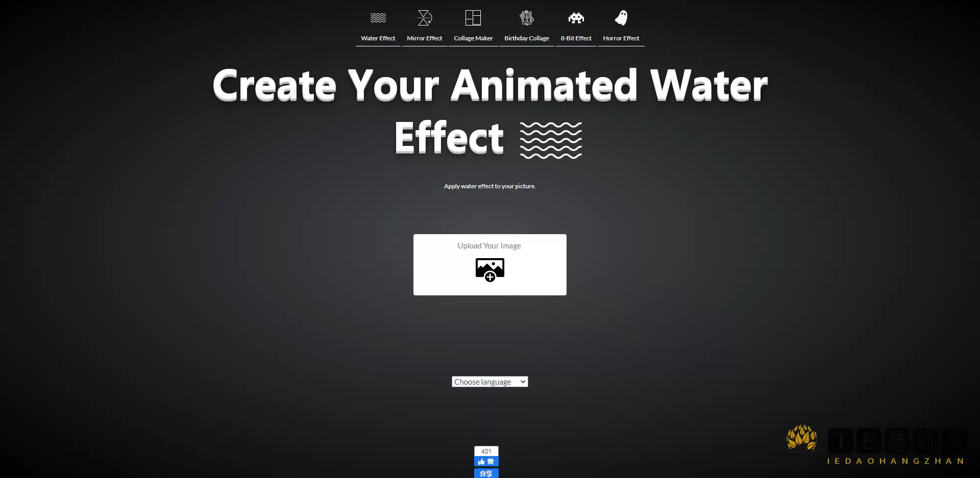Click the Facebook Share button

[x=485, y=473]
